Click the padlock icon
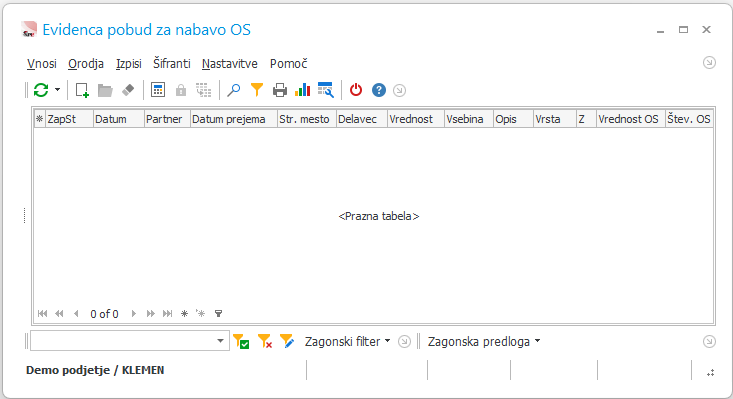733x399 pixels. (180, 90)
